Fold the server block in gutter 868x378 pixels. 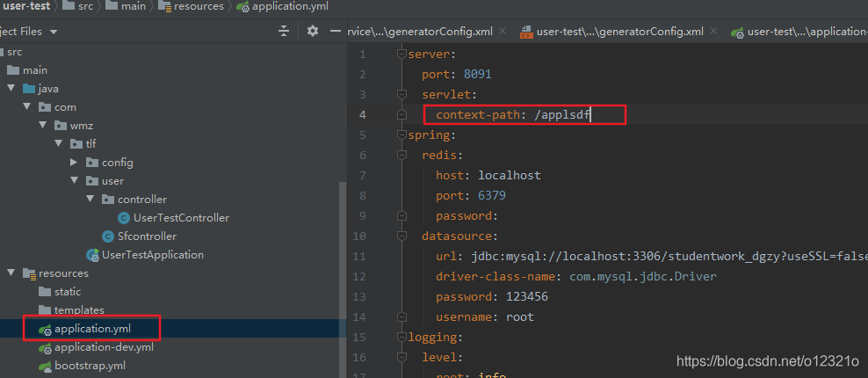[x=401, y=55]
